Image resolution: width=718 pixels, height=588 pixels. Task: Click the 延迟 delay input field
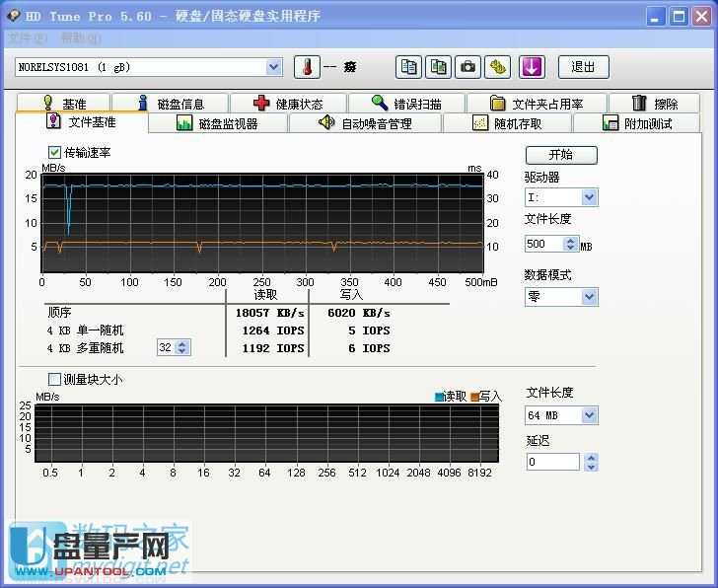point(552,462)
